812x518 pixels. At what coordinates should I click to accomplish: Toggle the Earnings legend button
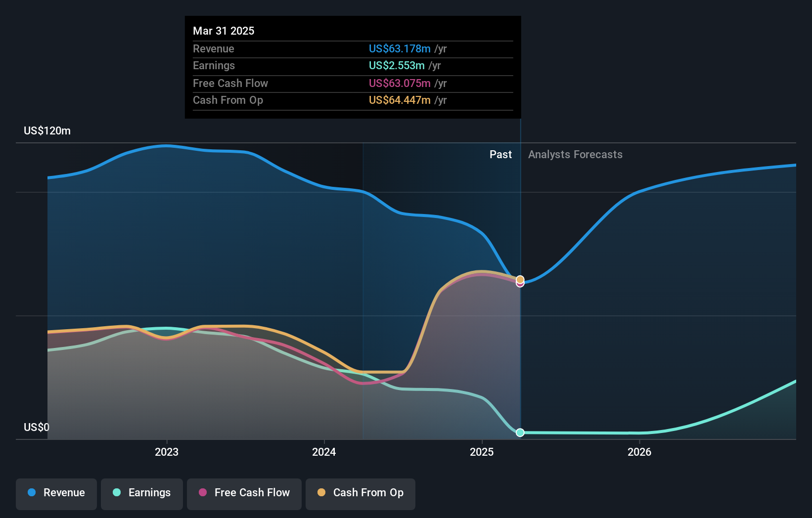142,494
